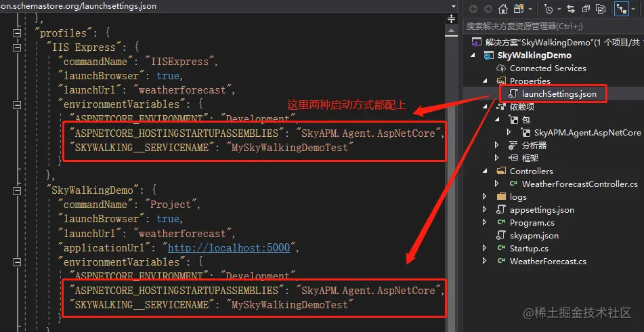Click the JSON icon beside appsettings.json

(500, 210)
